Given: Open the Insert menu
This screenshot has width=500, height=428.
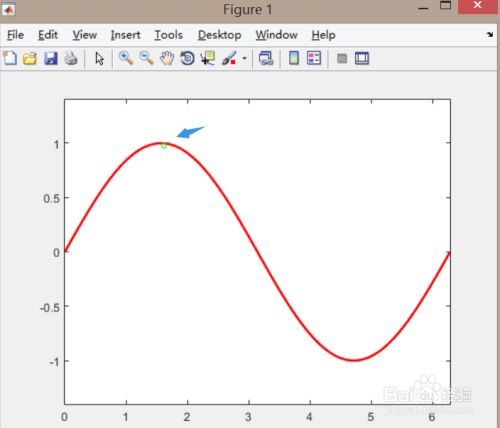Looking at the screenshot, I should (125, 35).
